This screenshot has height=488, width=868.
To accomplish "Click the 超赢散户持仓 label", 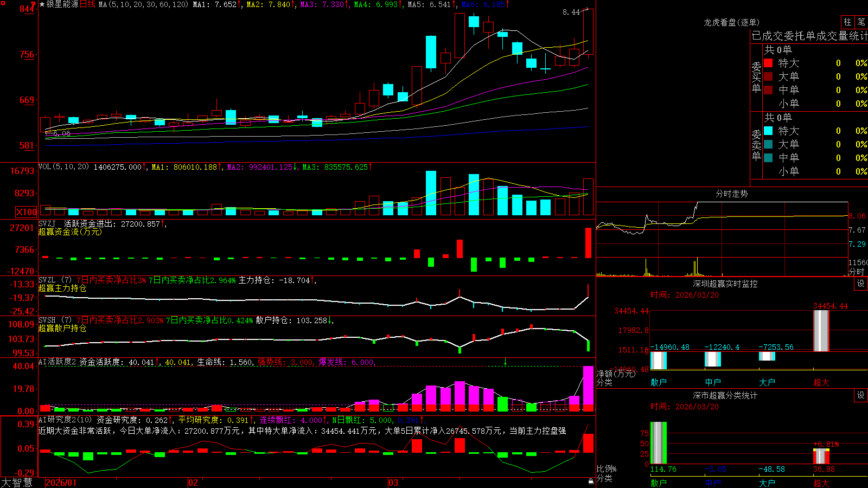I will [x=62, y=328].
